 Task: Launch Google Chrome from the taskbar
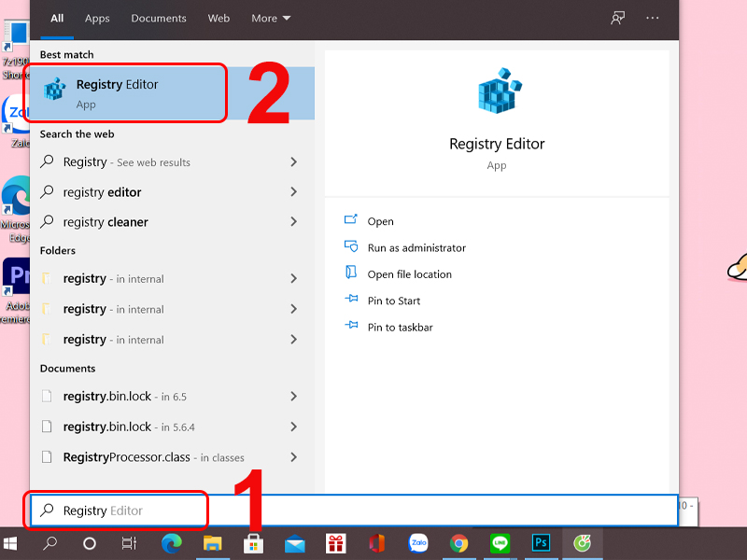pos(459,543)
